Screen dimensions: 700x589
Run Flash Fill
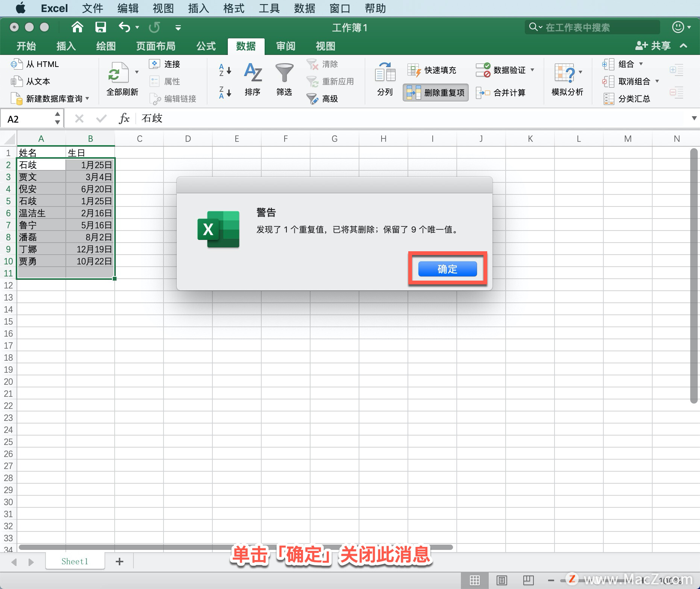point(432,70)
